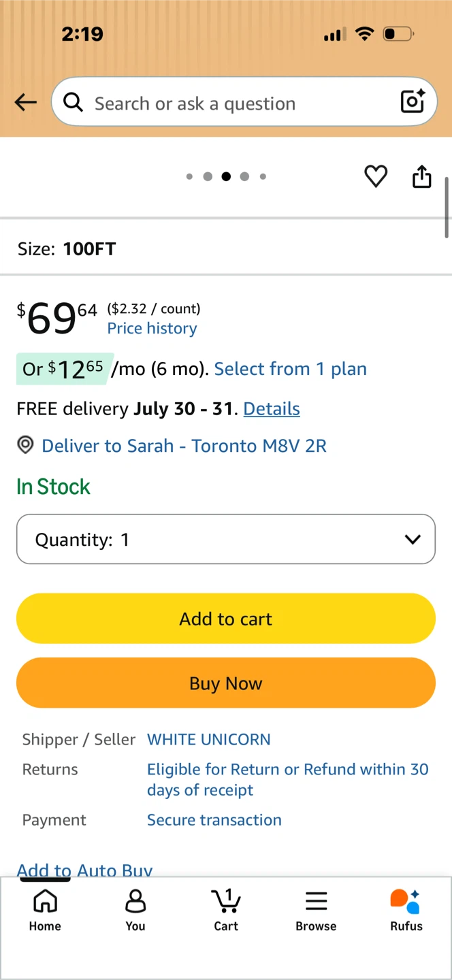Viewport: 452px width, 980px height.
Task: Click the Buy Now button
Action: 226,683
